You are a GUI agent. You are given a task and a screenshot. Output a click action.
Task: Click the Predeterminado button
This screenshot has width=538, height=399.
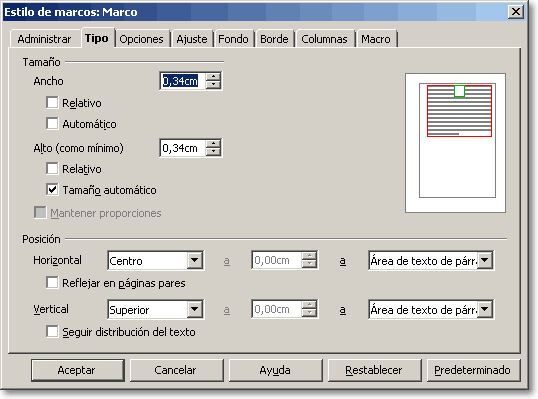(x=473, y=370)
